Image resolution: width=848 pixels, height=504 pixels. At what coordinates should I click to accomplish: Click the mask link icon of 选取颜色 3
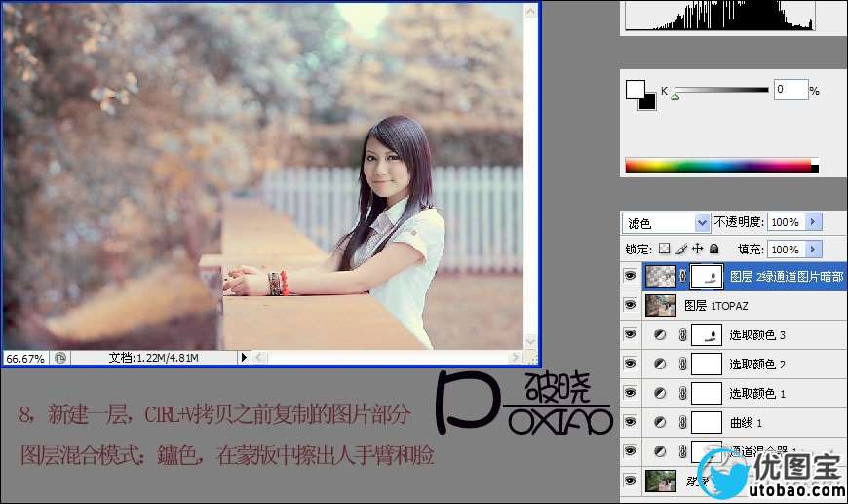tap(683, 334)
